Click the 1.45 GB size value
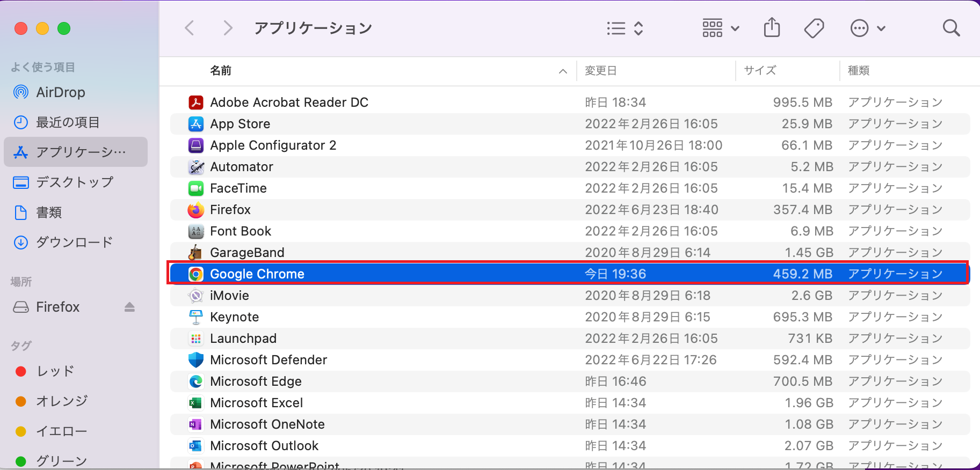Image resolution: width=980 pixels, height=470 pixels. 809,253
